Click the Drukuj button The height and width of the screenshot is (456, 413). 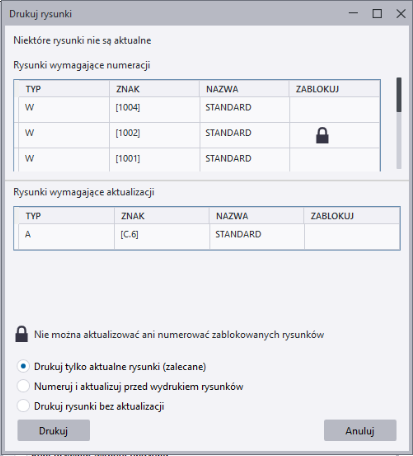pos(53,430)
